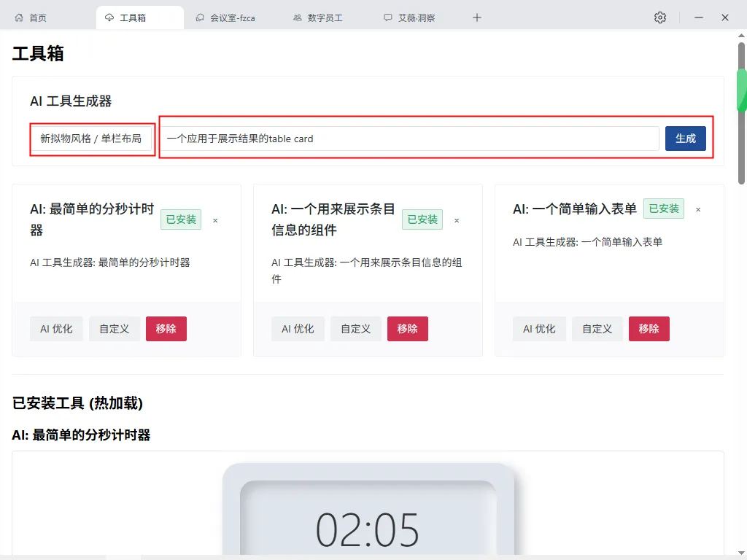Click the green scrollbar thumb on the right

click(742, 90)
